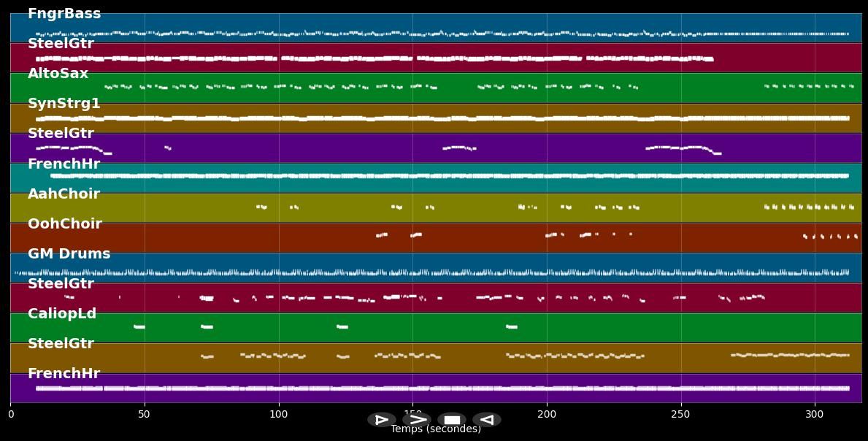Click the Temps (secondes) axis title
This screenshot has height=441, width=868.
click(435, 429)
